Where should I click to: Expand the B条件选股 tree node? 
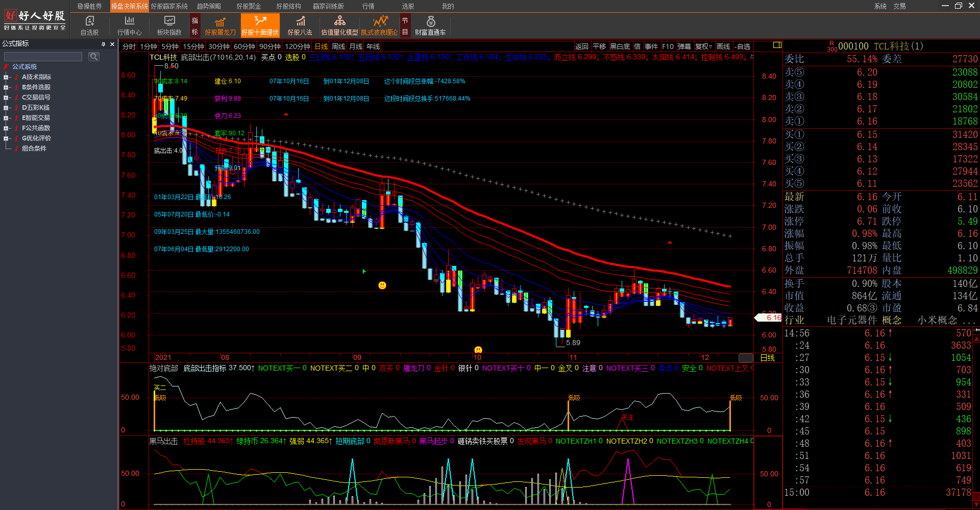[6, 87]
